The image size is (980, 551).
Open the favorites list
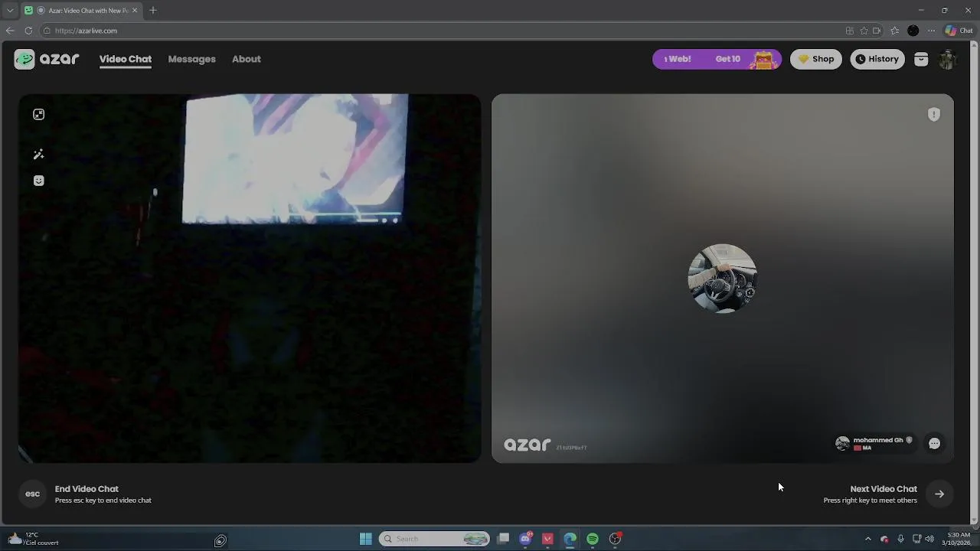pyautogui.click(x=895, y=31)
